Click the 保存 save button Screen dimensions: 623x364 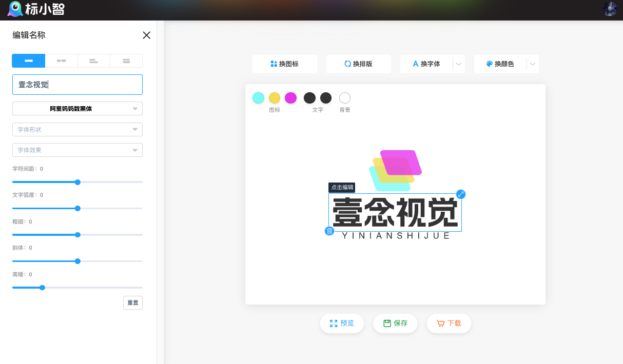(x=395, y=323)
